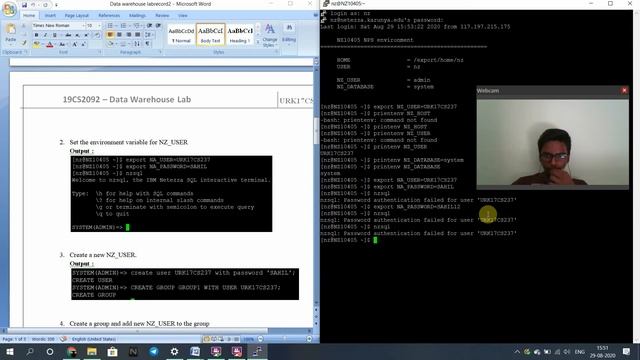Shrink font size
Image resolution: width=640 pixels, height=360 pixels.
tap(83, 44)
